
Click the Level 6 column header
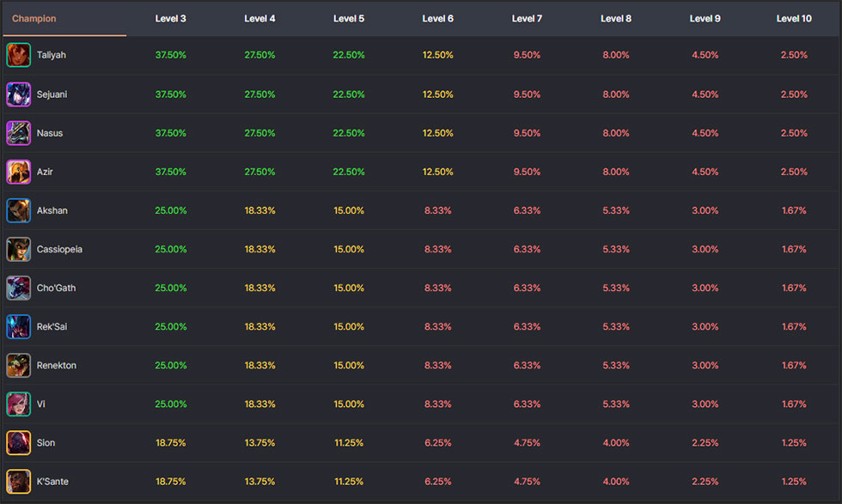[437, 18]
